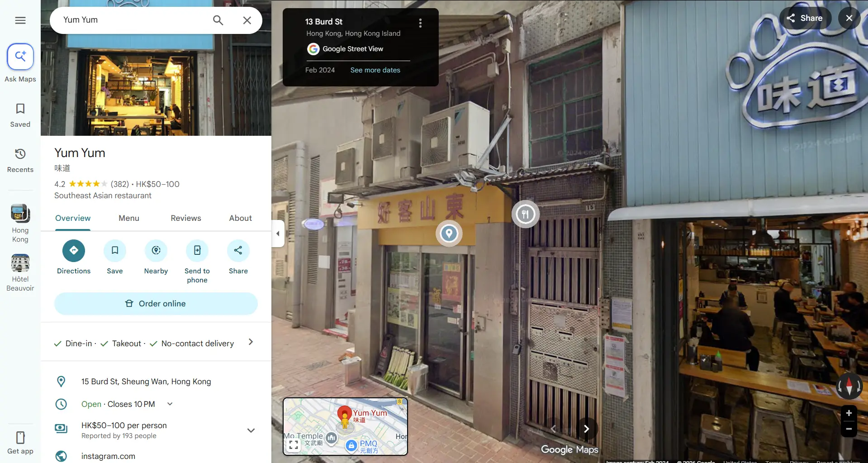Switch to the Menu tab
This screenshot has width=868, height=463.
pos(129,218)
